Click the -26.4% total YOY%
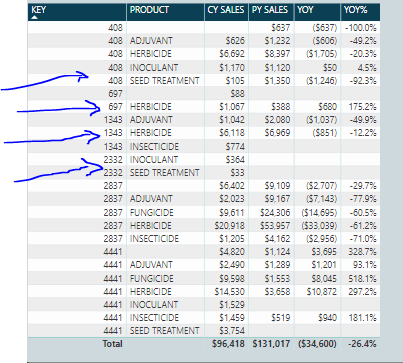 tap(362, 344)
